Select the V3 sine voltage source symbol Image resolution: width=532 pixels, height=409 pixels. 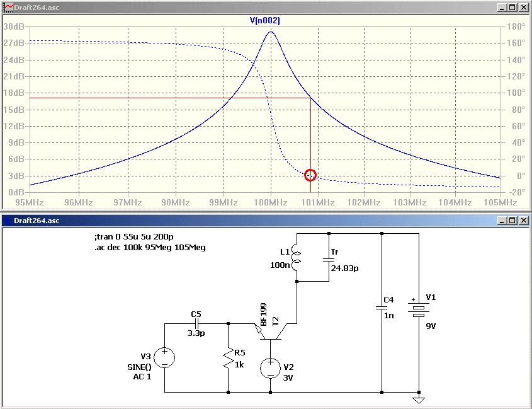coord(164,358)
